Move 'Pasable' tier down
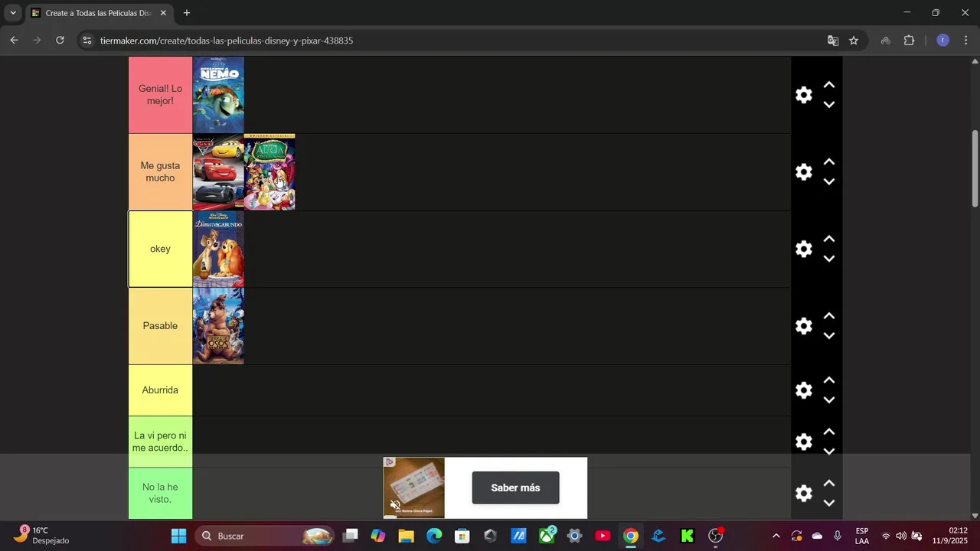Image resolution: width=980 pixels, height=551 pixels. coord(828,336)
